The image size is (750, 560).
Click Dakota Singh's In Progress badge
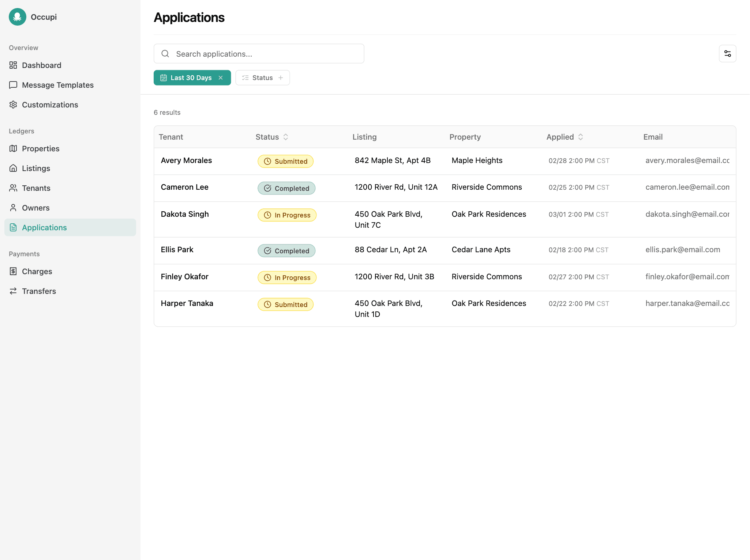[287, 215]
